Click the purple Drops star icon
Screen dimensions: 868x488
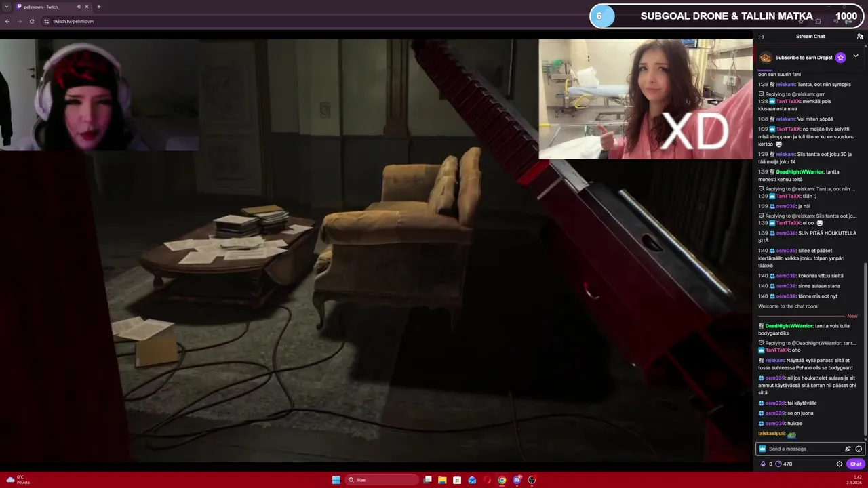pos(840,58)
